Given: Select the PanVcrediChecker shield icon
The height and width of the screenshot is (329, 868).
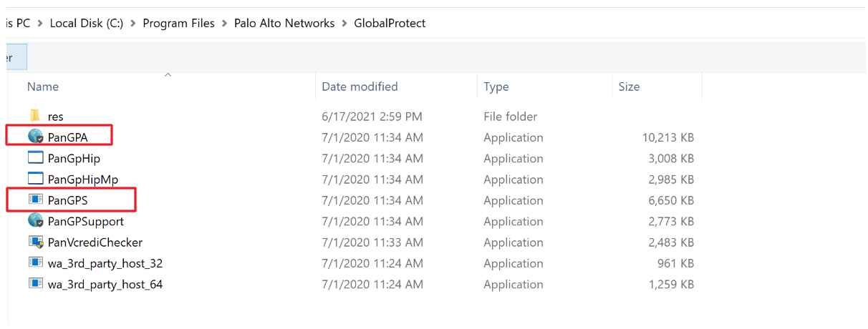Looking at the screenshot, I should pos(36,242).
